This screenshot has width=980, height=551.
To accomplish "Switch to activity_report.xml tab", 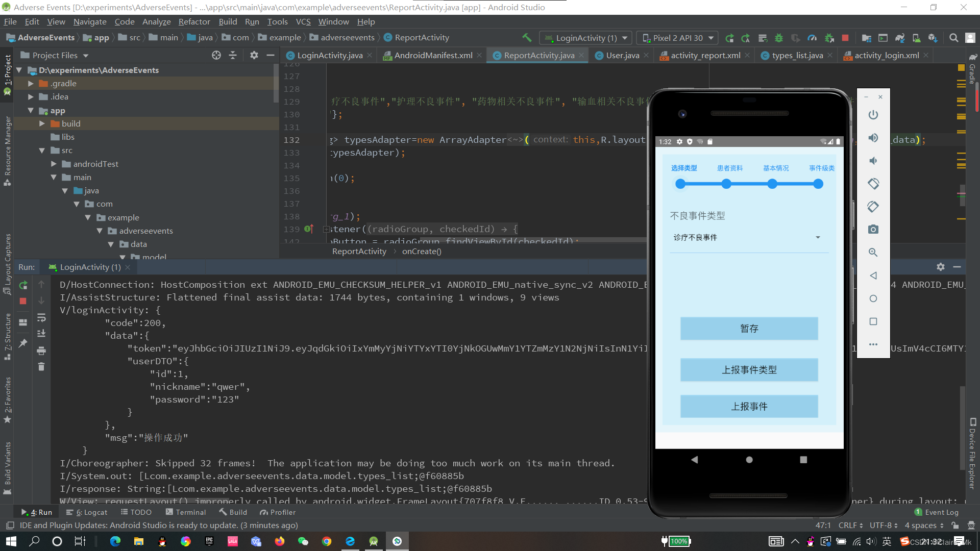I will pyautogui.click(x=705, y=56).
